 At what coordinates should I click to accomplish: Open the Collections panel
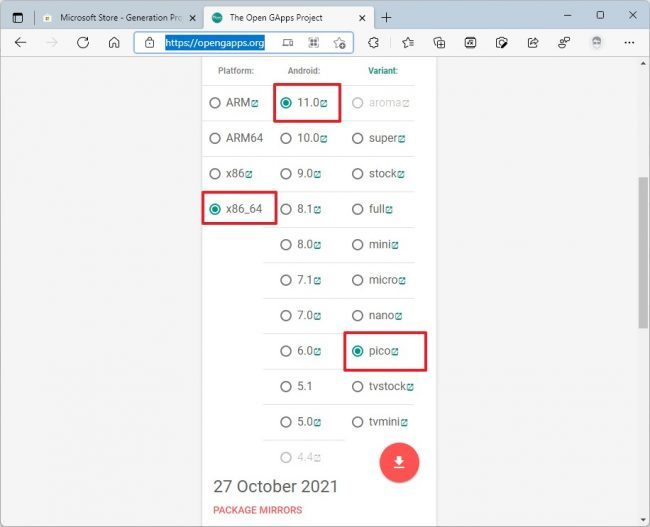[439, 42]
